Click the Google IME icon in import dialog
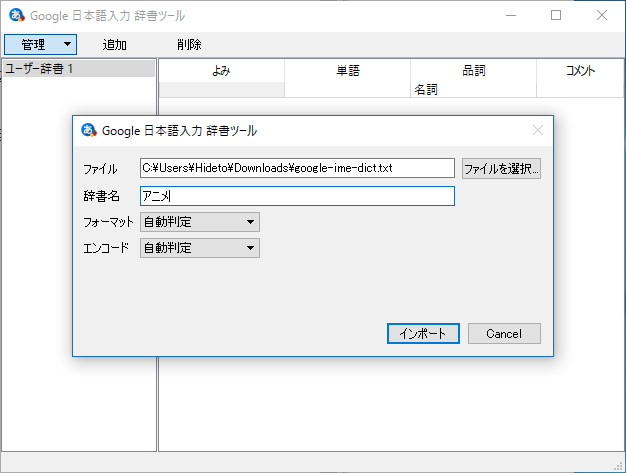Viewport: 626px width, 473px height. coord(89,130)
